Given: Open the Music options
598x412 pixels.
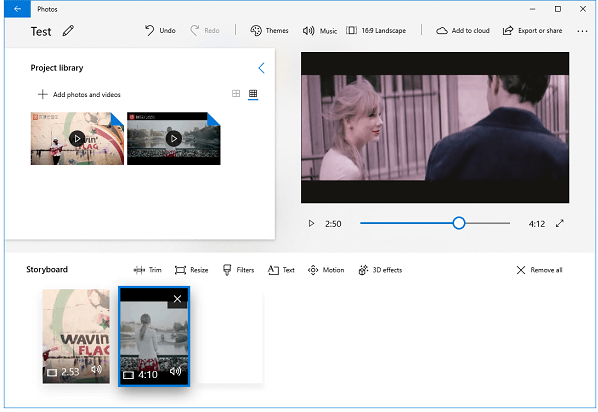Looking at the screenshot, I should 320,31.
